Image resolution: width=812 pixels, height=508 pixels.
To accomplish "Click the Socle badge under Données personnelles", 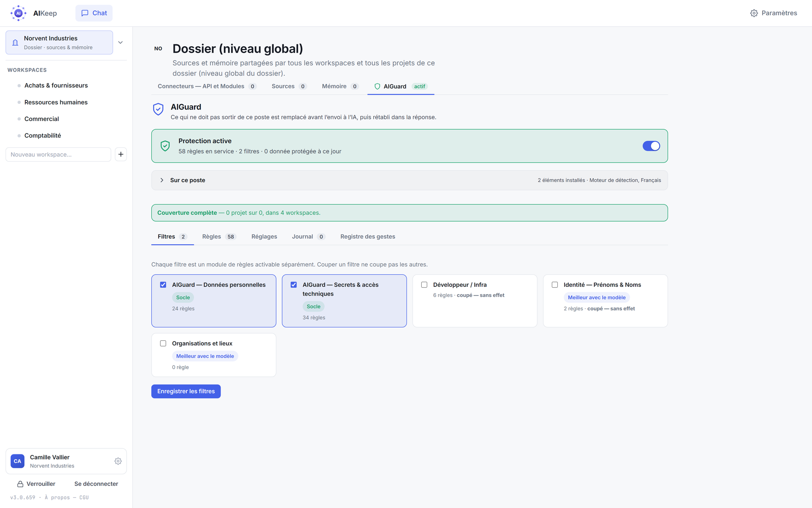I will tap(183, 297).
